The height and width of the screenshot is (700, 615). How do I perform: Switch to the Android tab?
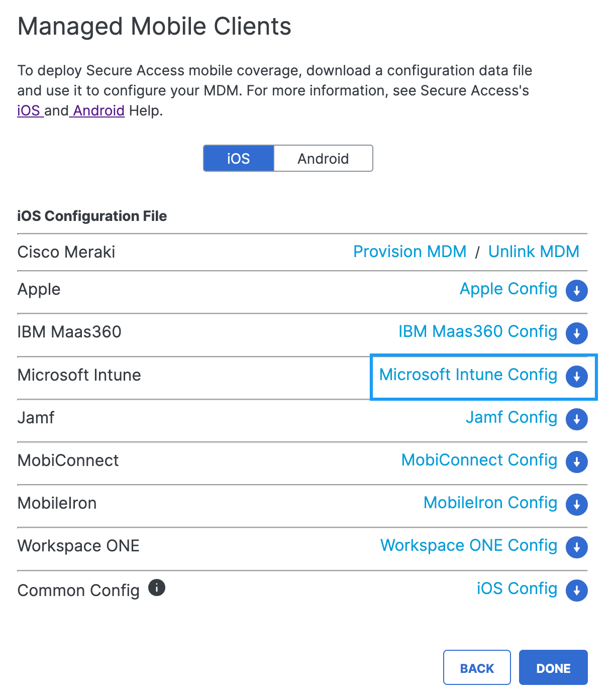[323, 159]
